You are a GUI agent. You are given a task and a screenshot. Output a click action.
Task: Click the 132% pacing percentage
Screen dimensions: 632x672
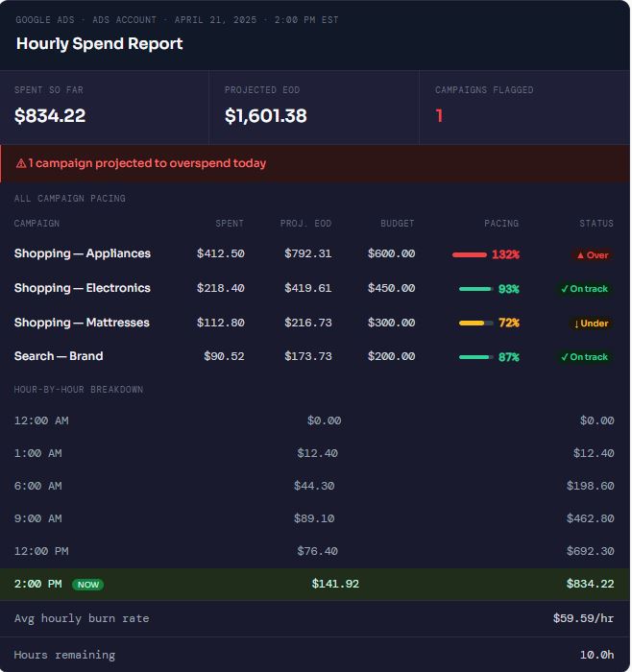(505, 254)
